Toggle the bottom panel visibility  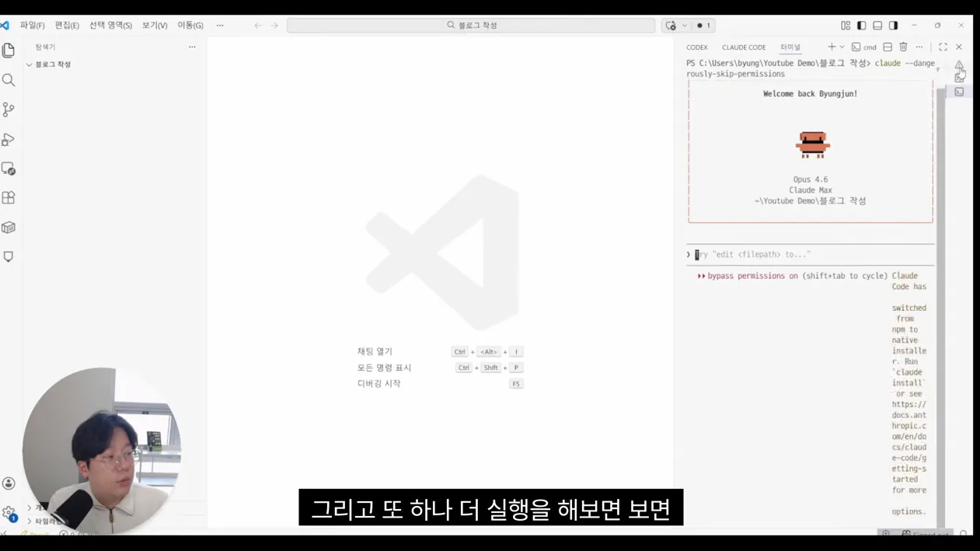click(877, 26)
